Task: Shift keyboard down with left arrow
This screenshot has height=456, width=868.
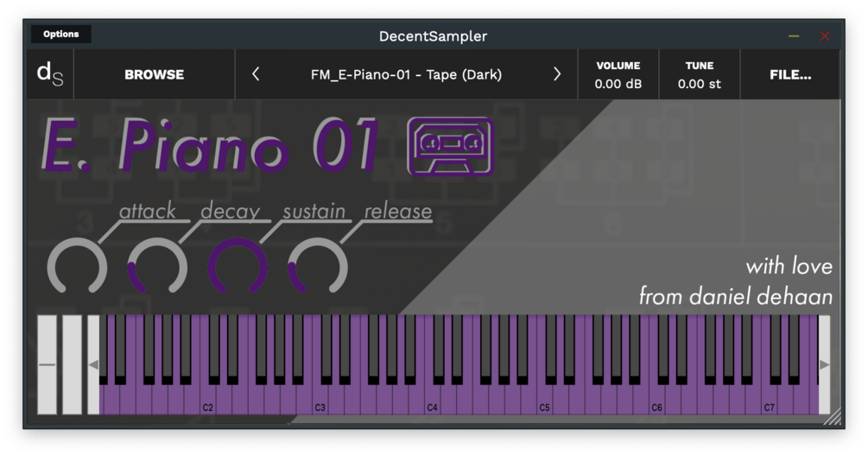Action: click(93, 364)
